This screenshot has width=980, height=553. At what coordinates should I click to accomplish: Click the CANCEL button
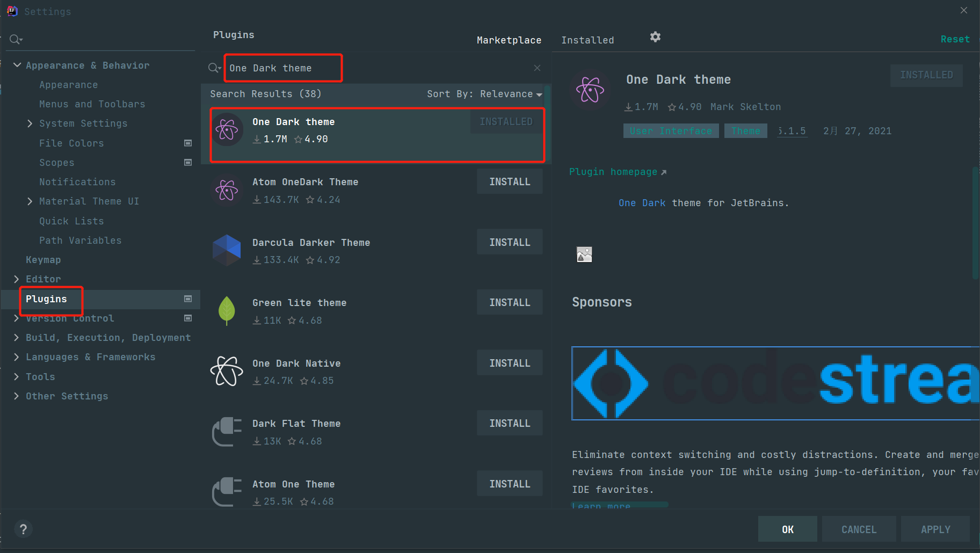(x=859, y=529)
